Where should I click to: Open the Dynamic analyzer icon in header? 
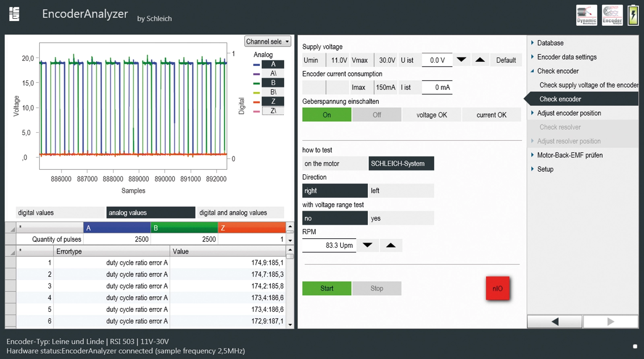(x=586, y=15)
